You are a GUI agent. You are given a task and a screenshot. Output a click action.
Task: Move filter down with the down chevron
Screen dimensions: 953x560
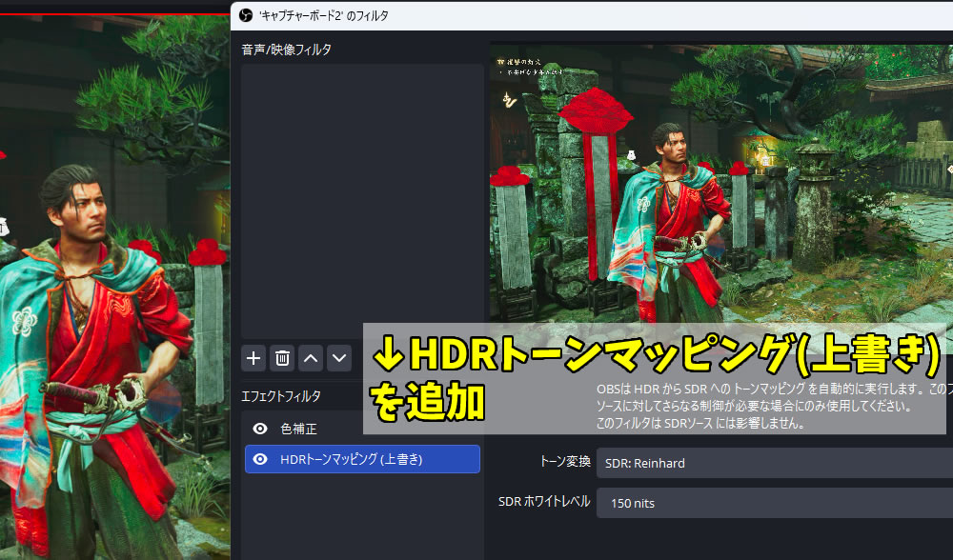pos(339,358)
